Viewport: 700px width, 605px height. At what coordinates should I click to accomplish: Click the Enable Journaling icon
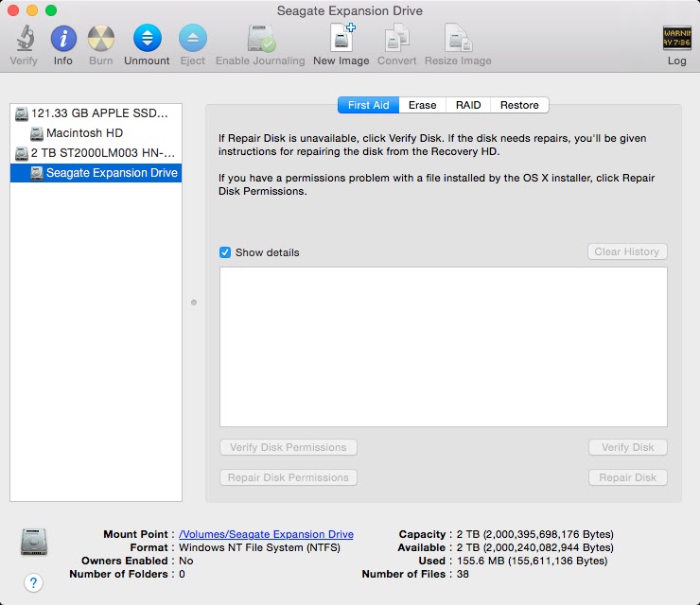click(261, 39)
